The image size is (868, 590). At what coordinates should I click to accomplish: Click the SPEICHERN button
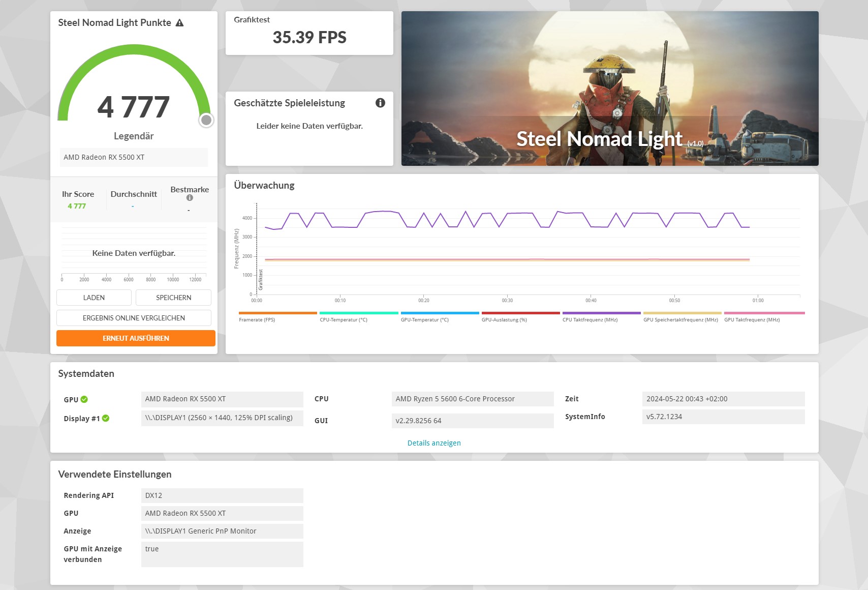(x=173, y=298)
